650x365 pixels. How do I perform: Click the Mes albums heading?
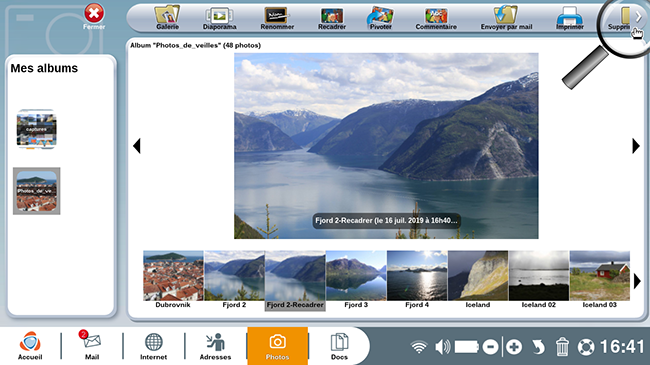tap(44, 68)
